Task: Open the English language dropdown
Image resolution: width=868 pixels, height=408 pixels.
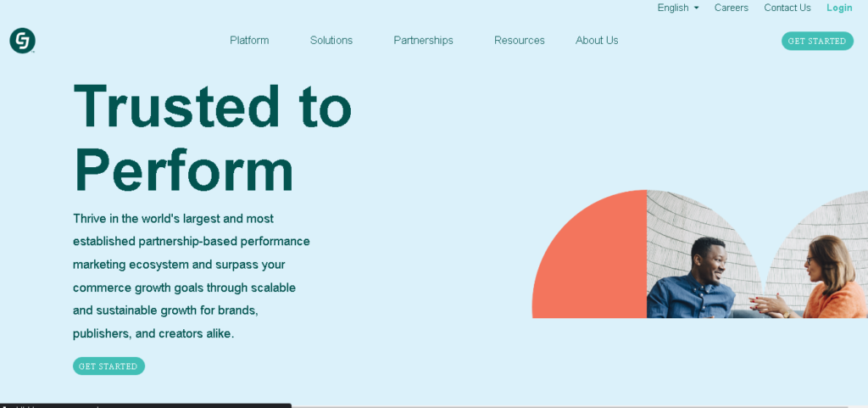Action: coord(673,8)
